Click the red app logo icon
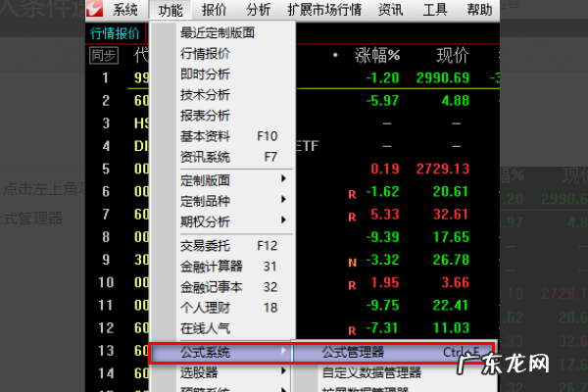 (94, 8)
